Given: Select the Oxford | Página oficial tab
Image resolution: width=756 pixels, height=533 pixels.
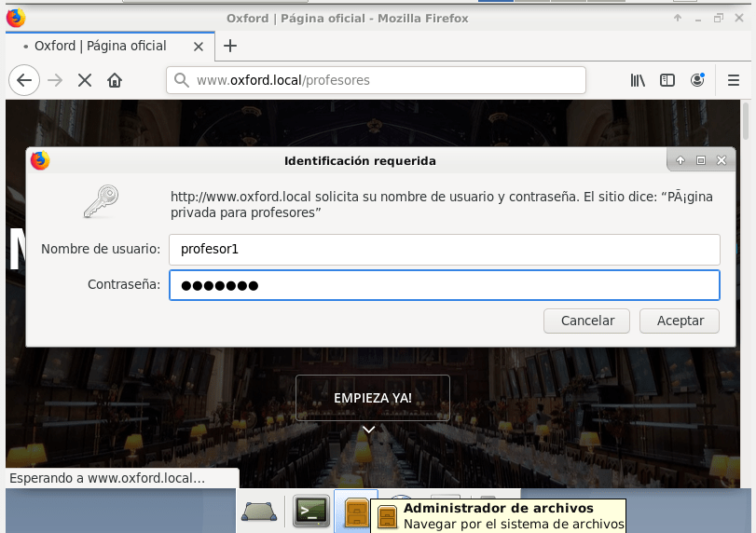Looking at the screenshot, I should click(100, 46).
